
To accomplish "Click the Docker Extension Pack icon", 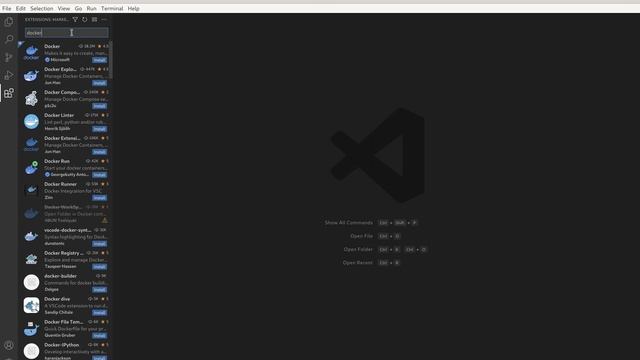I will (x=31, y=144).
